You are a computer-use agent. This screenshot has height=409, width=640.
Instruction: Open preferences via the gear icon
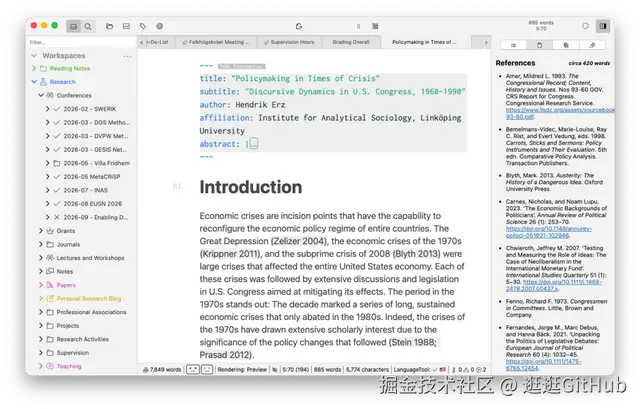pyautogui.click(x=160, y=26)
